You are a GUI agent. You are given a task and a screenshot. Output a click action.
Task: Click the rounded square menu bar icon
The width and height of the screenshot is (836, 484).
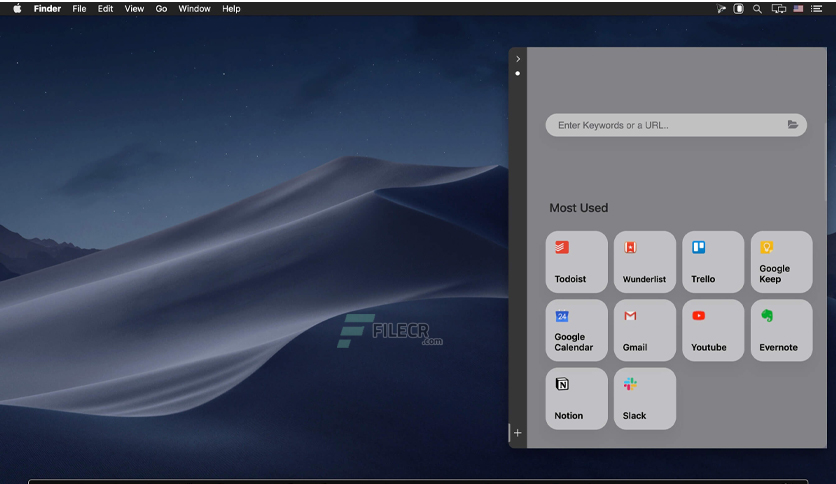738,9
